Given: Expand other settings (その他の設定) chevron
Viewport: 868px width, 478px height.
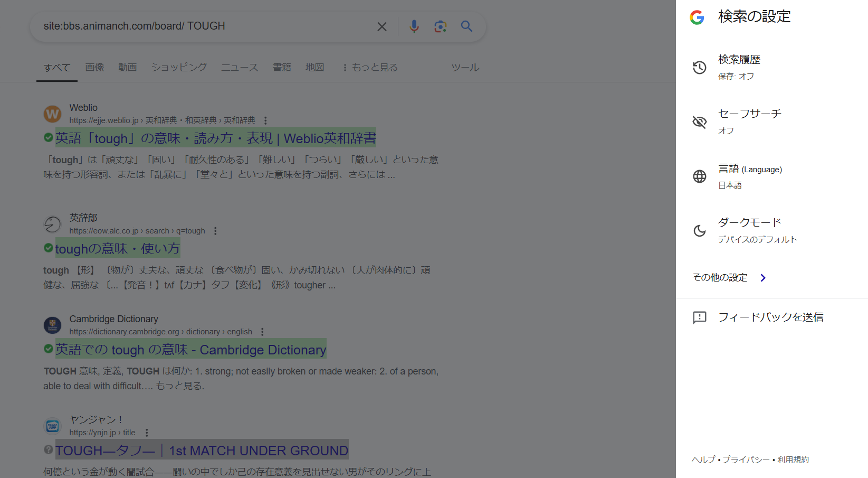Looking at the screenshot, I should pos(762,278).
